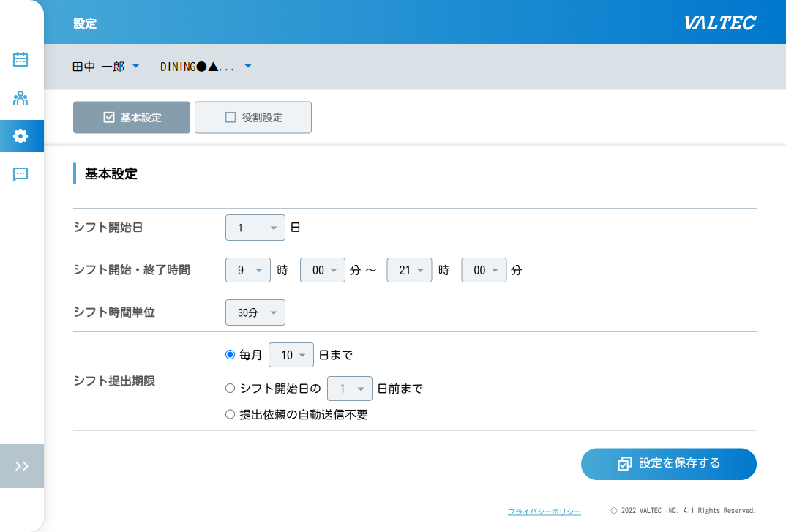Select the settings gear icon
The height and width of the screenshot is (532, 786).
20,136
